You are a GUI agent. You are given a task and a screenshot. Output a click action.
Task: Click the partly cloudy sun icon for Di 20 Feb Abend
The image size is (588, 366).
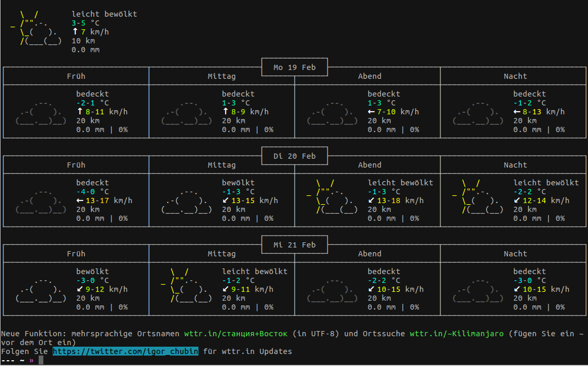click(x=332, y=196)
